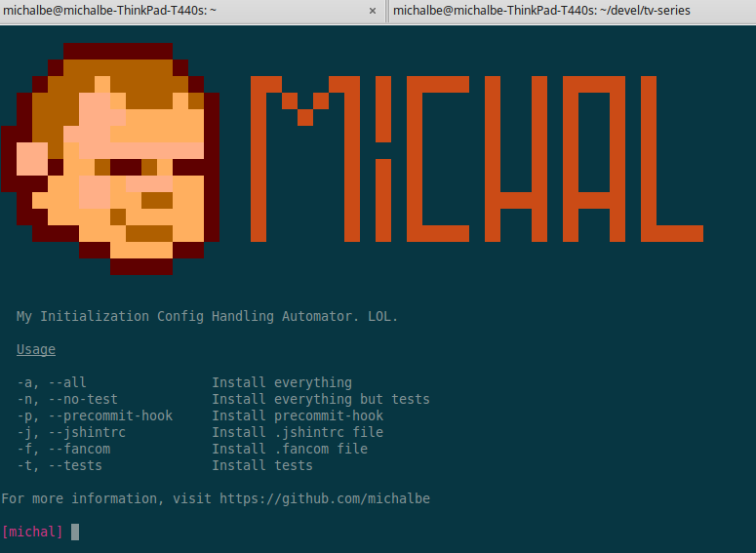Click the pixel-art face avatar
The height and width of the screenshot is (553, 756).
tap(110, 159)
